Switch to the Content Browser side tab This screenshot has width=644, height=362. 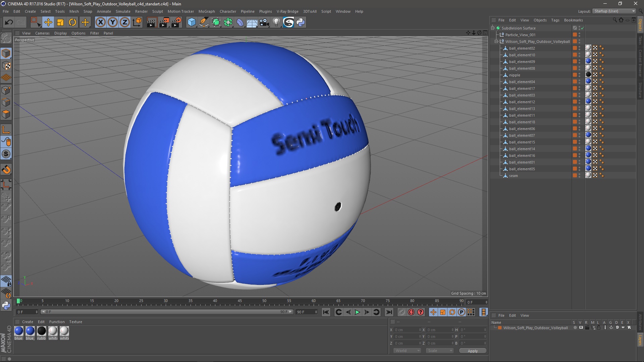(640, 63)
